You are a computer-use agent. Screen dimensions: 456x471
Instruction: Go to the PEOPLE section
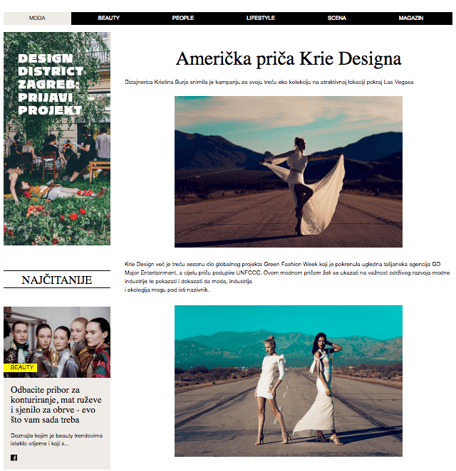(x=183, y=18)
